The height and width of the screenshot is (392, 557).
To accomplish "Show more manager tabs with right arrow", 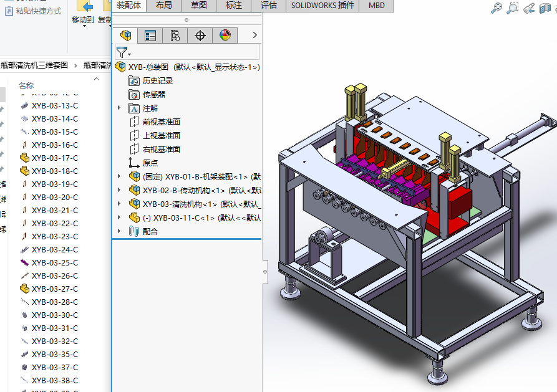I will pyautogui.click(x=254, y=35).
